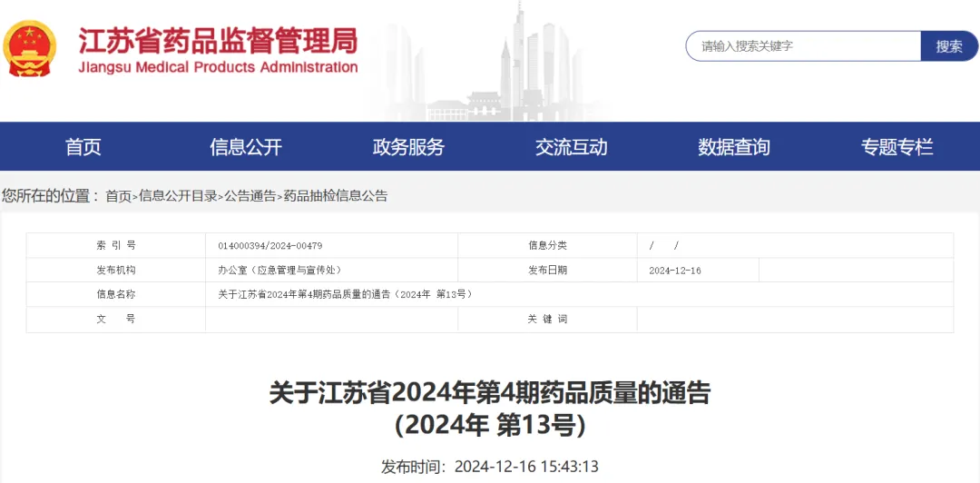Screen dimensions: 980x483
Task: Click the 药品抽检信息公告 breadcrumb link
Action: coord(335,196)
